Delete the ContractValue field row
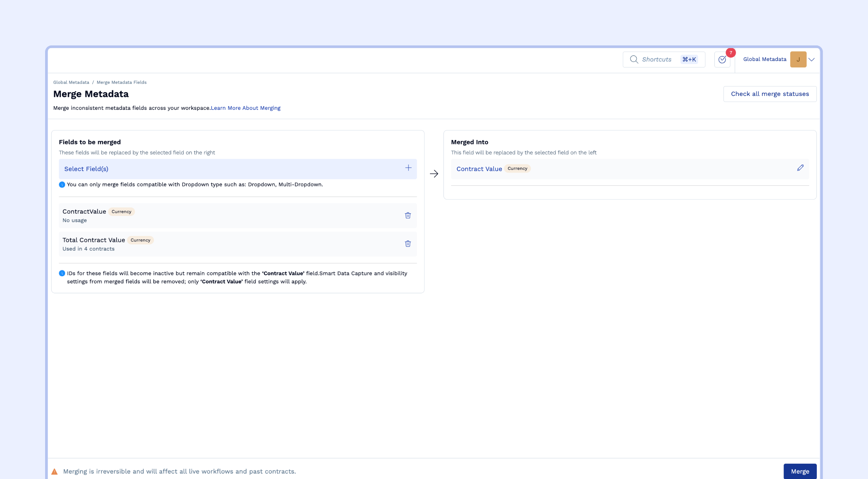The width and height of the screenshot is (868, 479). pos(408,215)
